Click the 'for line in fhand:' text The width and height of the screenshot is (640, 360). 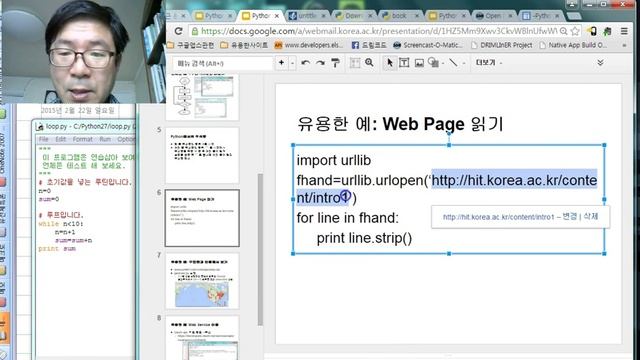tap(348, 218)
